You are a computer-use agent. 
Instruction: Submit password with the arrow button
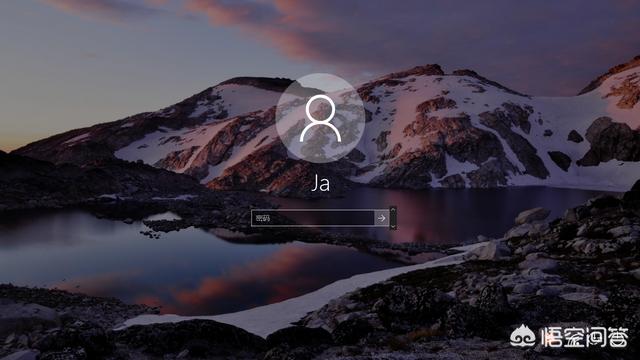pos(381,218)
